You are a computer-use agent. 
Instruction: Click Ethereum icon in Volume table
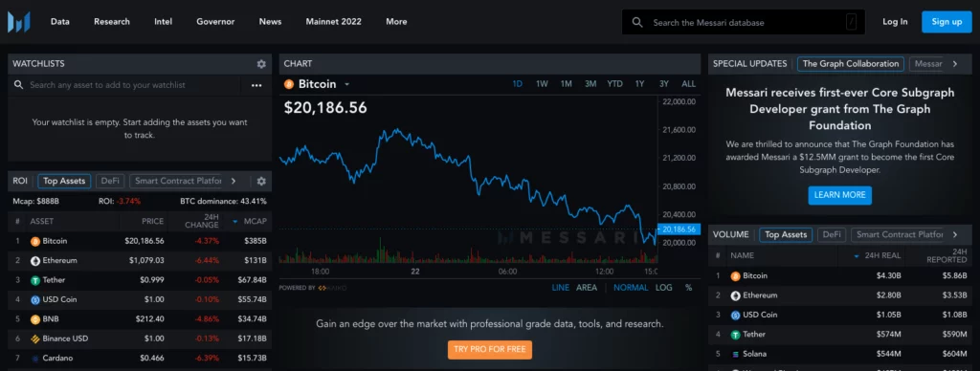pyautogui.click(x=735, y=295)
